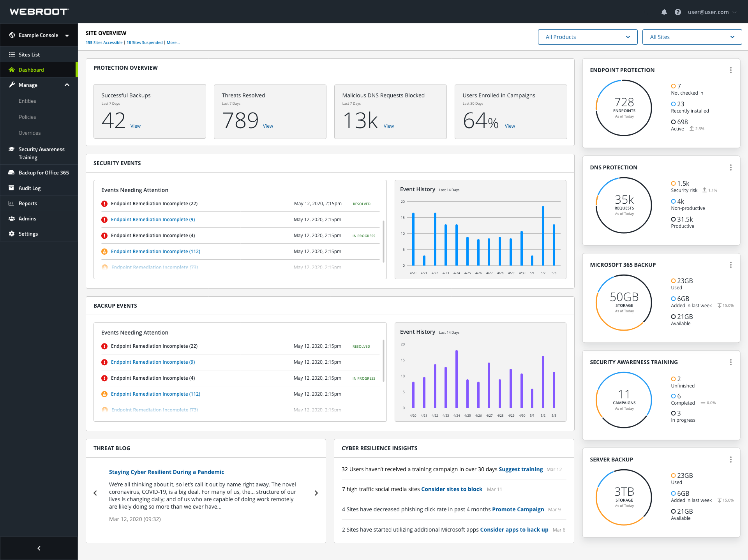
Task: Open the Audit Log page
Action: click(x=39, y=188)
